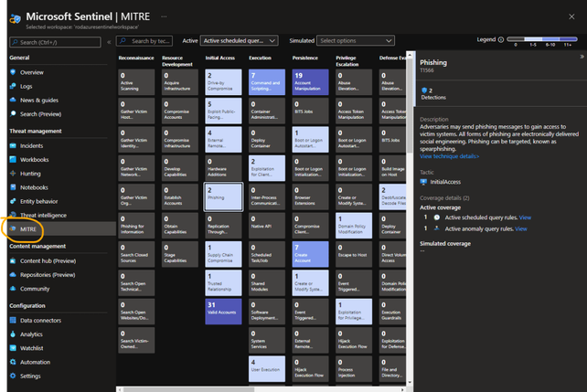This screenshot has width=587, height=392.
Task: Close the Microsoft Sentinel MITRE blade
Action: click(x=571, y=16)
